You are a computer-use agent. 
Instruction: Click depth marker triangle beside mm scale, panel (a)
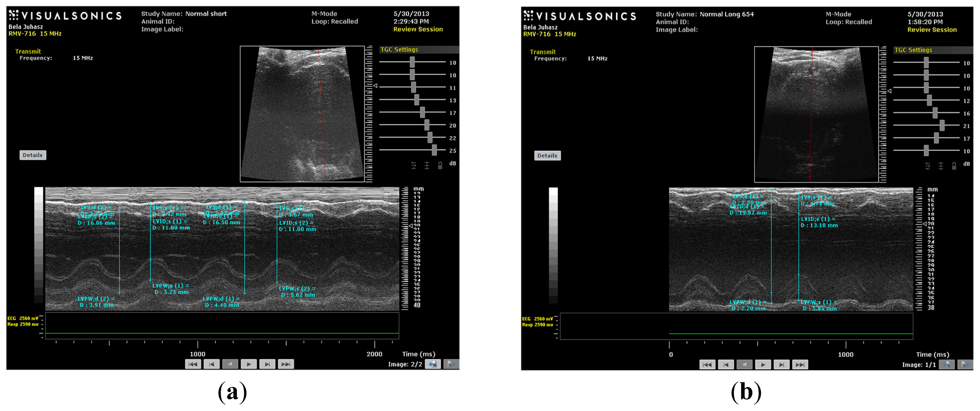pos(411,226)
